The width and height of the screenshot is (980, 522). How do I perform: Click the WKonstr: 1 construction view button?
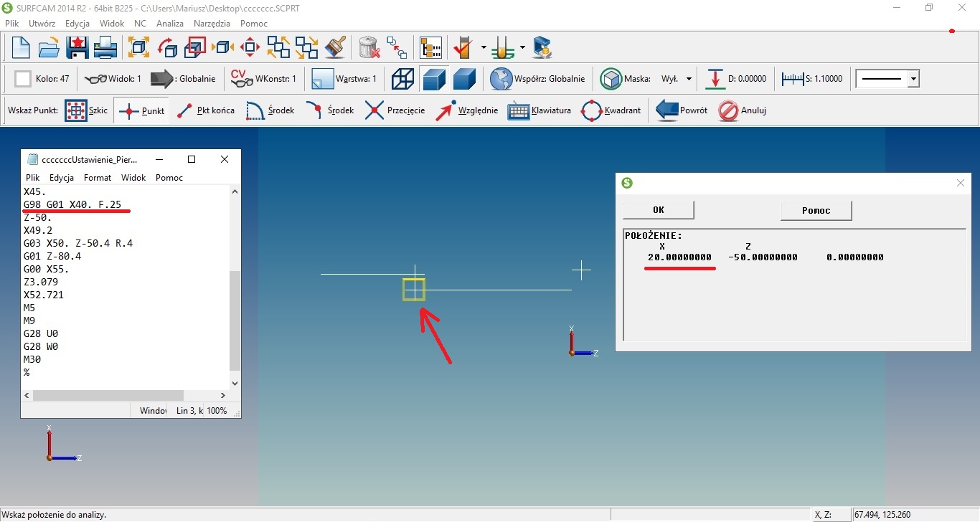pos(263,79)
